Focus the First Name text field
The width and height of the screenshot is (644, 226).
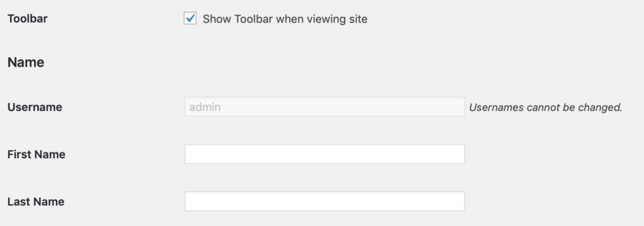click(325, 154)
